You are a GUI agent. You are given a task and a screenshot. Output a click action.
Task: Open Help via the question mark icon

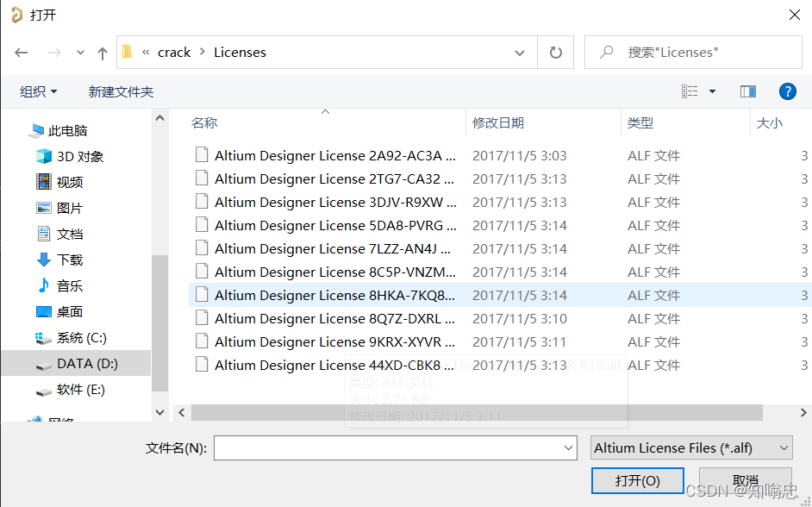point(788,91)
